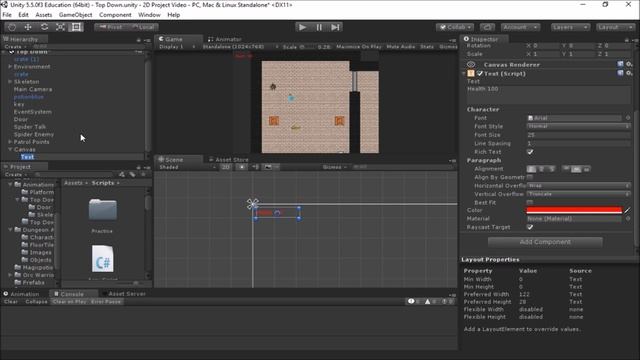Open the Horizontal Overflow dropdown
Image resolution: width=640 pixels, height=360 pixels.
pyautogui.click(x=578, y=186)
